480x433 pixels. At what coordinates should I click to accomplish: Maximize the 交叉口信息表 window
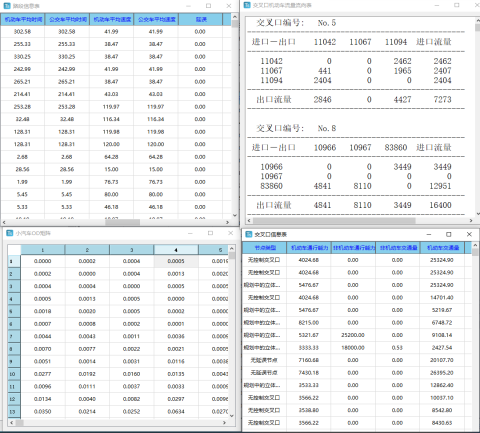(449, 234)
